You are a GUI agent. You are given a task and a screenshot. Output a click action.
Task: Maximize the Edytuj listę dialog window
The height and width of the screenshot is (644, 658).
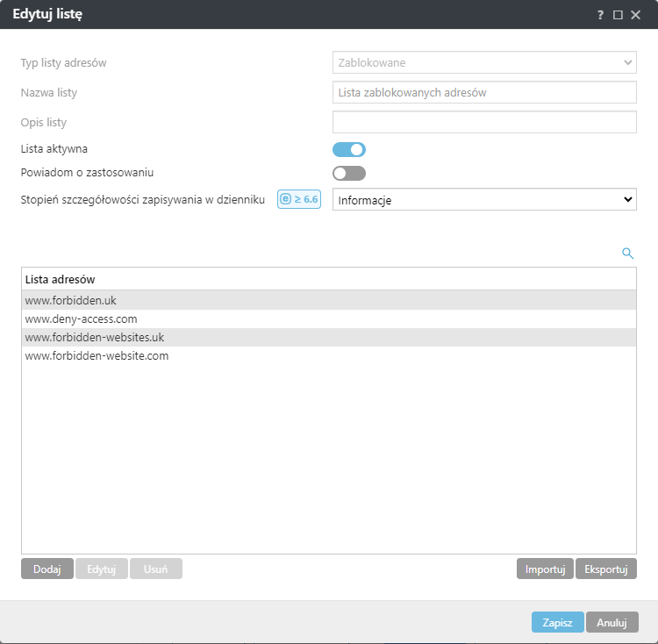tap(618, 15)
